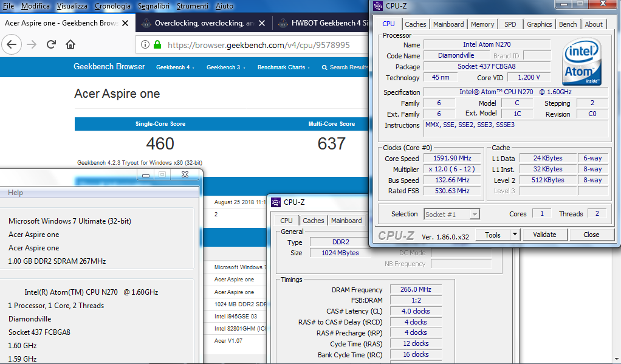Expand the Benchmark Charts navbar menu
The width and height of the screenshot is (621, 364).
point(284,67)
